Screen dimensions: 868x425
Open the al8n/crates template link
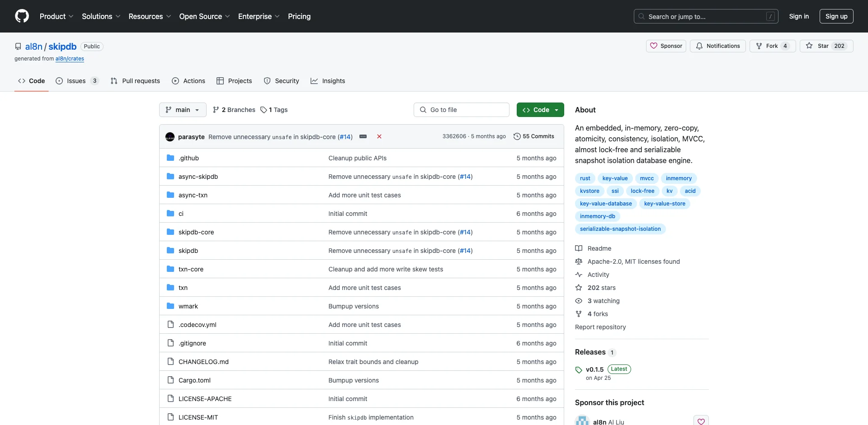coord(70,59)
